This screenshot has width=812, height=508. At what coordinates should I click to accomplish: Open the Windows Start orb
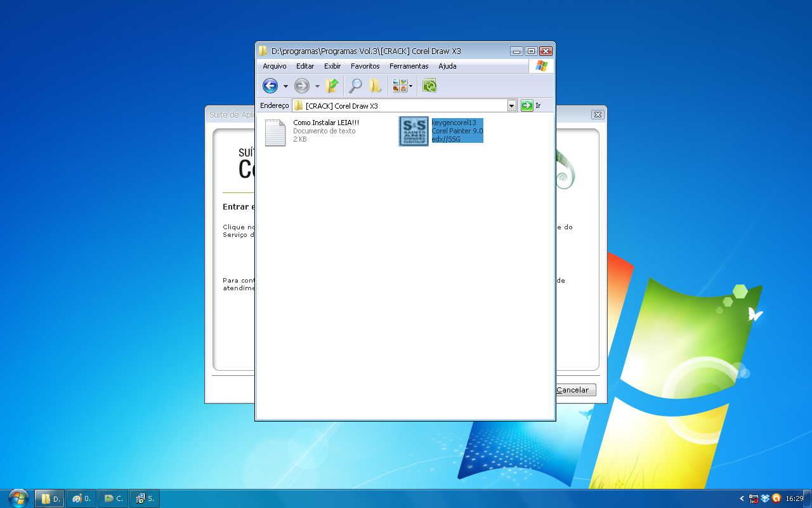[x=18, y=498]
